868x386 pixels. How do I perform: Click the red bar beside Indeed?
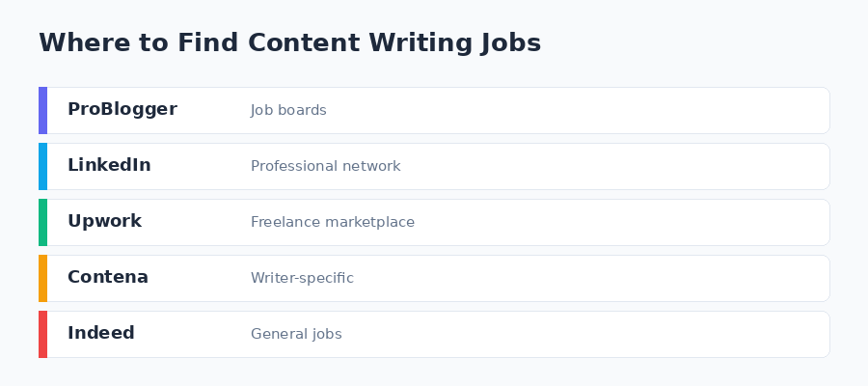[x=42, y=334]
